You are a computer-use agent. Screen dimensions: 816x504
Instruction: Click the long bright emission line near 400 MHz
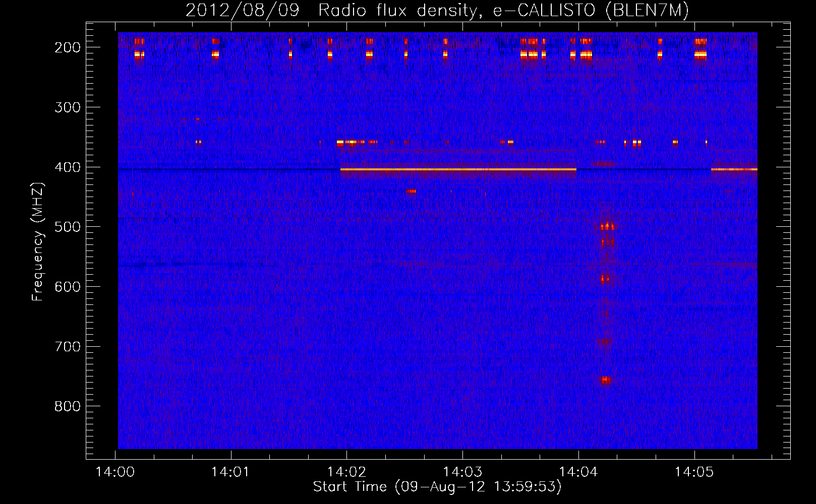pyautogui.click(x=458, y=170)
